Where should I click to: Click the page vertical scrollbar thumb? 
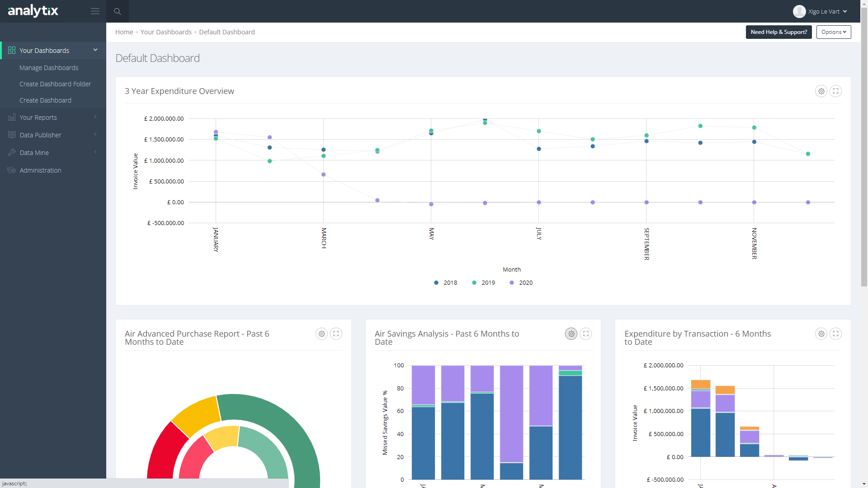point(864,147)
